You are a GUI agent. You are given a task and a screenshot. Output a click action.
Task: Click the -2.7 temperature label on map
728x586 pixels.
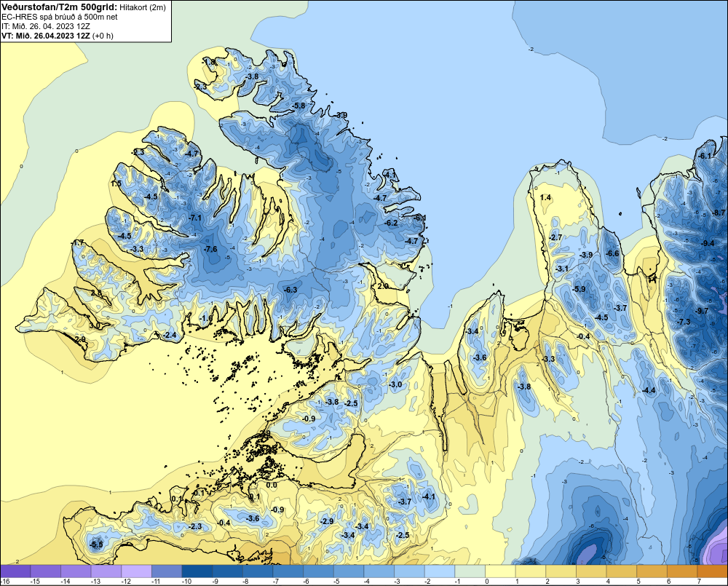tap(555, 237)
